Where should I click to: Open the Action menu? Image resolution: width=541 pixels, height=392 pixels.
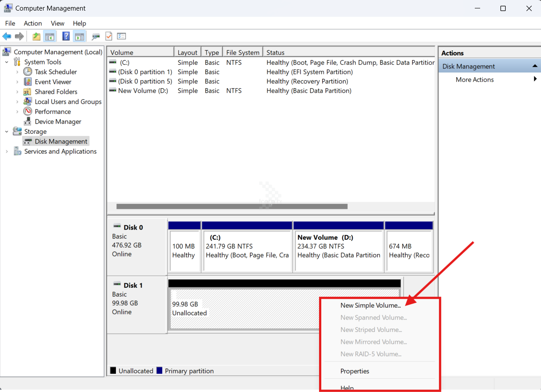point(33,23)
